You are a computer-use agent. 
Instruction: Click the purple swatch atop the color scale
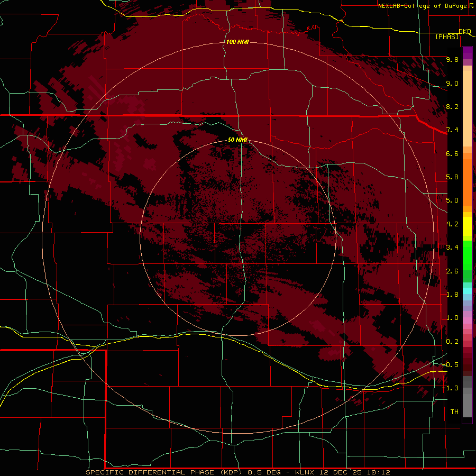(x=467, y=53)
